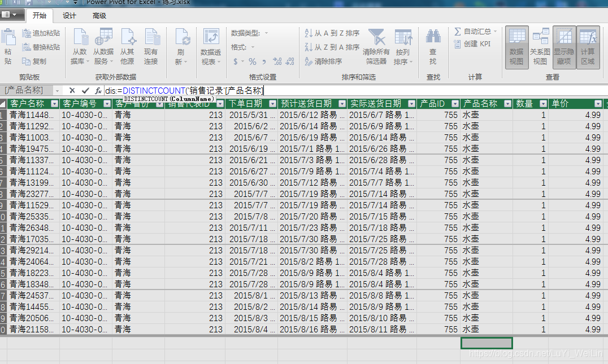Open AutoSum dropdown arrow
Image resolution: width=608 pixels, height=364 pixels.
495,32
